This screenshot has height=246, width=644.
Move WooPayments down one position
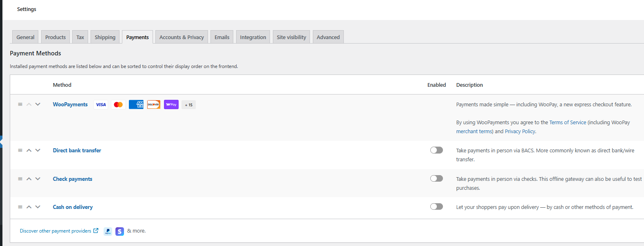38,104
